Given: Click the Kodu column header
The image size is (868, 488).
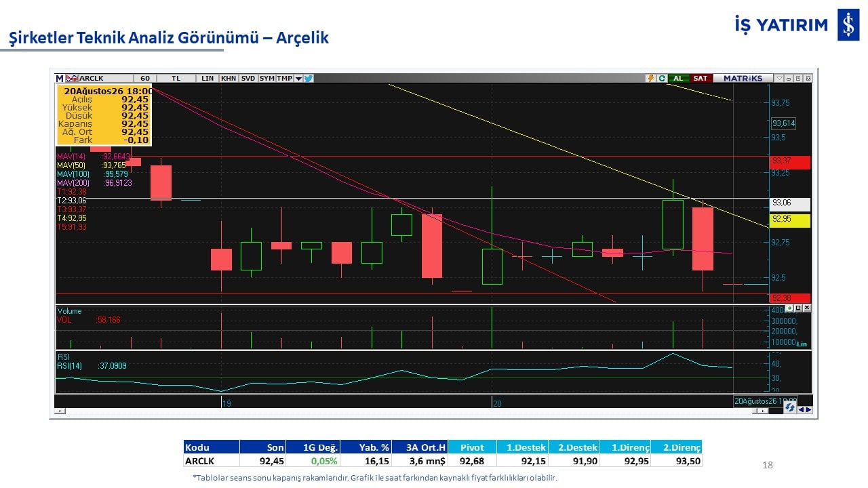Looking at the screenshot, I should pos(212,447).
